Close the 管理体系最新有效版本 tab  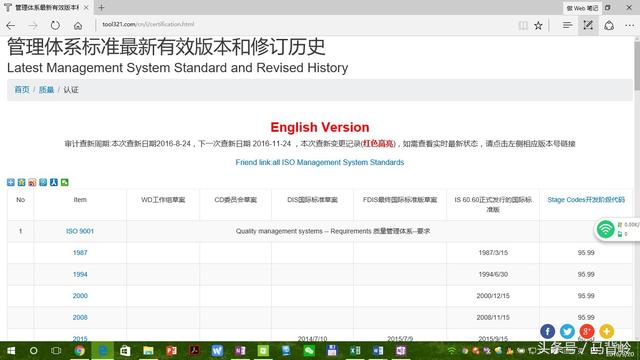coord(86,7)
